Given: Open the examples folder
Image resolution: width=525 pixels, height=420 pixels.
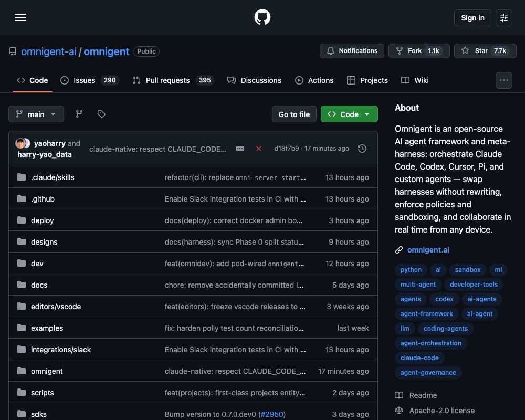Looking at the screenshot, I should (x=47, y=328).
